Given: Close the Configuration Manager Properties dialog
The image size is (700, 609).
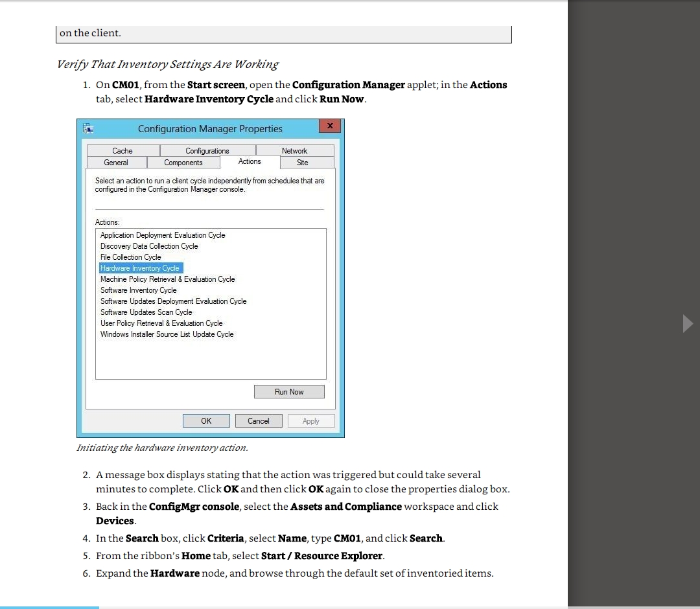Looking at the screenshot, I should click(x=330, y=126).
